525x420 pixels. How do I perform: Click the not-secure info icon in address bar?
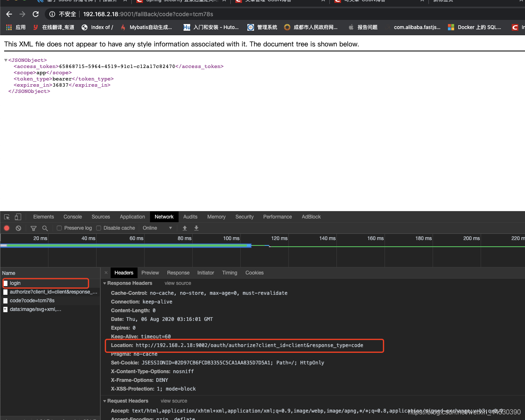[x=52, y=14]
